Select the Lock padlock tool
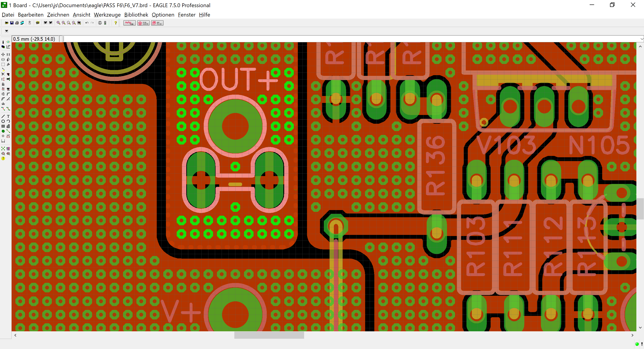Screen dimensions: 644x349 pyautogui.click(x=3, y=84)
